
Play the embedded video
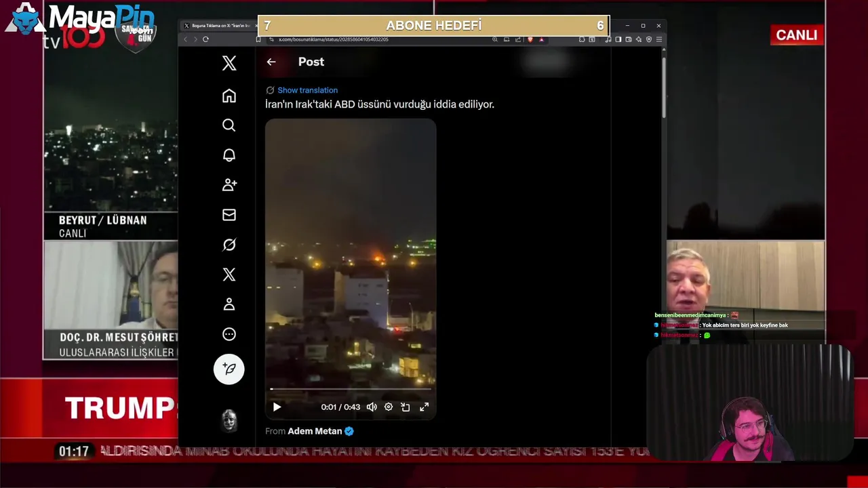point(277,407)
